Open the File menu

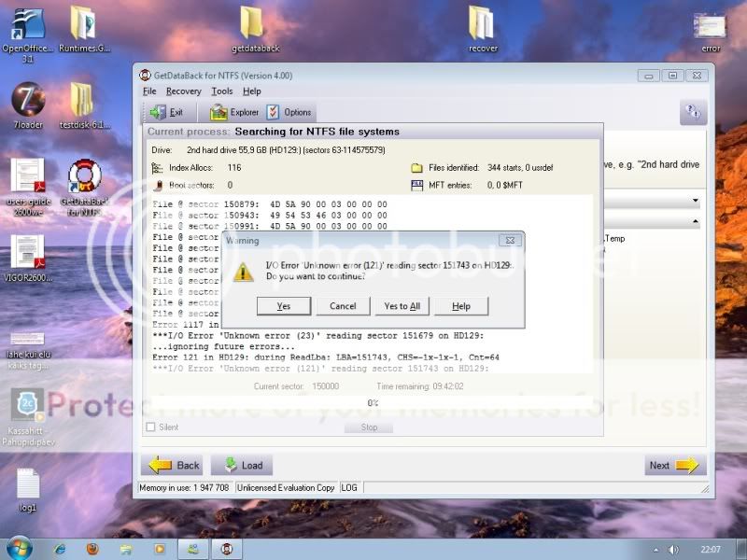pyautogui.click(x=149, y=91)
